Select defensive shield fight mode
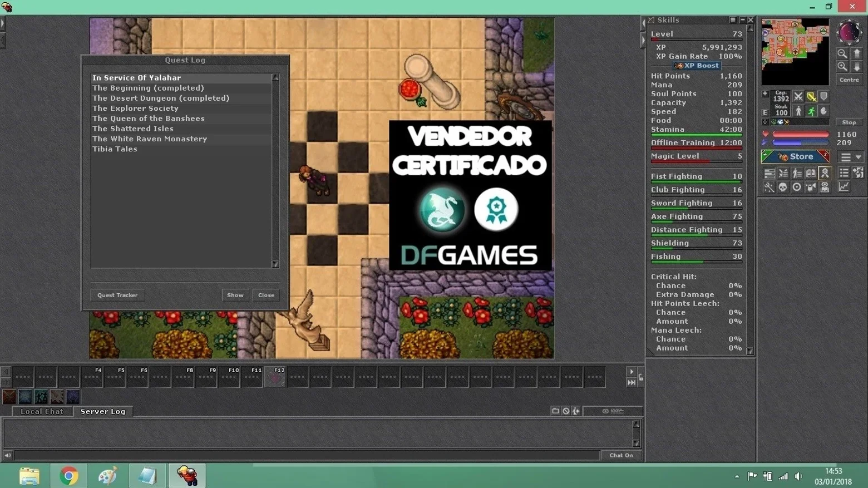Image resolution: width=868 pixels, height=488 pixels. (x=824, y=96)
